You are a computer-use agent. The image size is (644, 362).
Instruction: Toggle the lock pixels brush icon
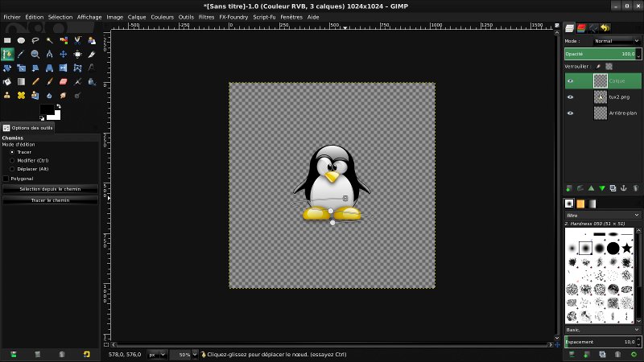[x=598, y=67]
